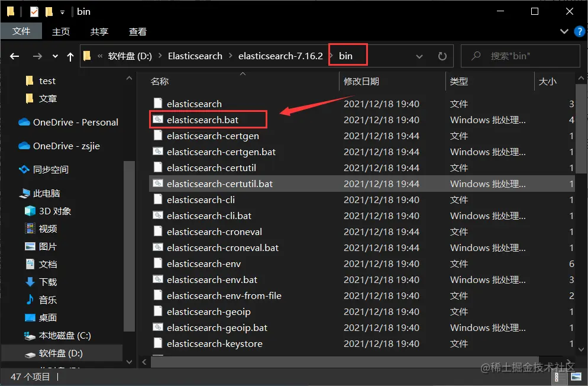Select the elasticsearch-geoip file icon
This screenshot has width=588, height=386.
158,312
